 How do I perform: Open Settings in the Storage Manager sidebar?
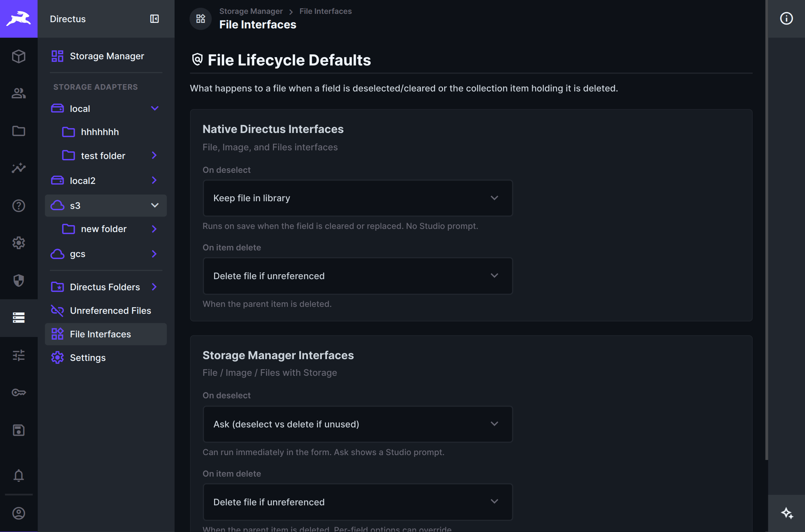coord(106,358)
